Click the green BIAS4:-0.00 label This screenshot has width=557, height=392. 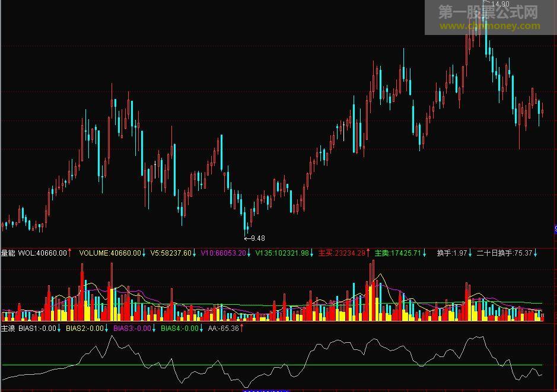coord(179,328)
